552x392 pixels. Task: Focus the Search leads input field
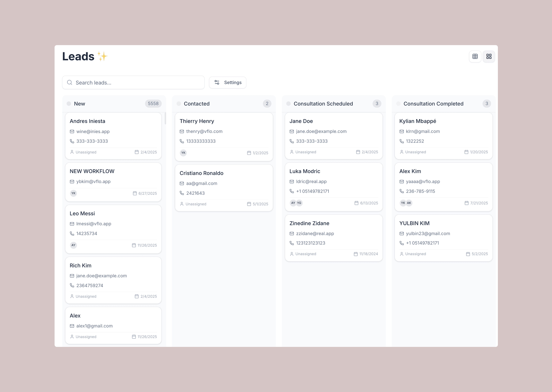coord(133,83)
